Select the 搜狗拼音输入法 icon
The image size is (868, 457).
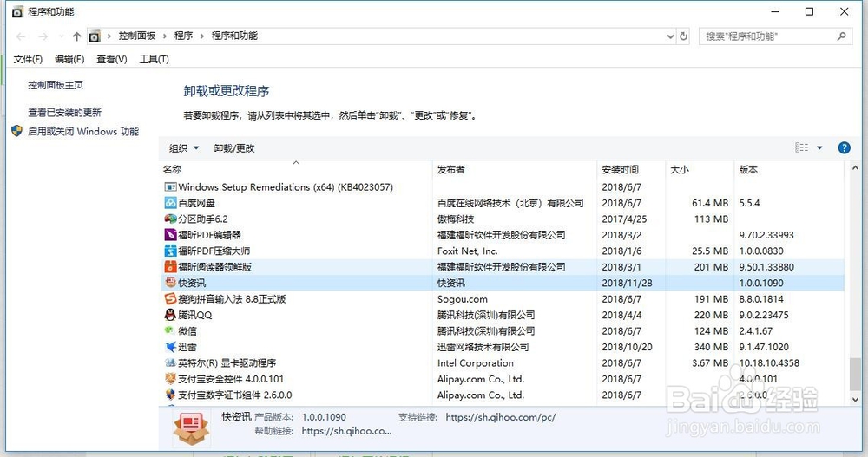tap(170, 299)
